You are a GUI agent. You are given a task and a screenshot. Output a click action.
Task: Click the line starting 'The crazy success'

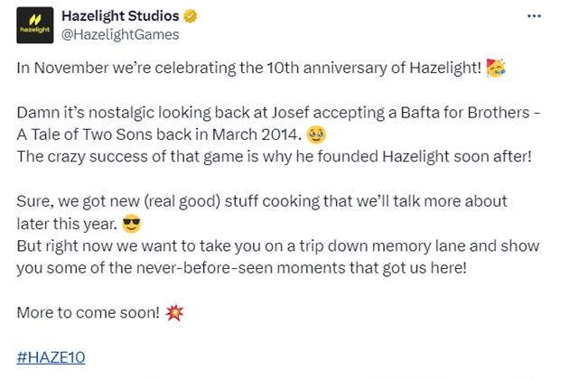tap(274, 156)
